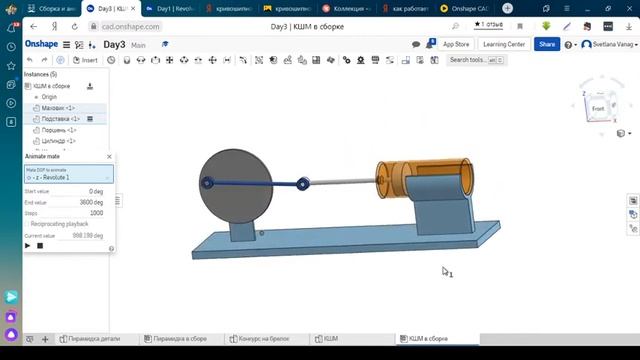640x360 pixels.
Task: Click the Search tools field
Action: tap(476, 60)
